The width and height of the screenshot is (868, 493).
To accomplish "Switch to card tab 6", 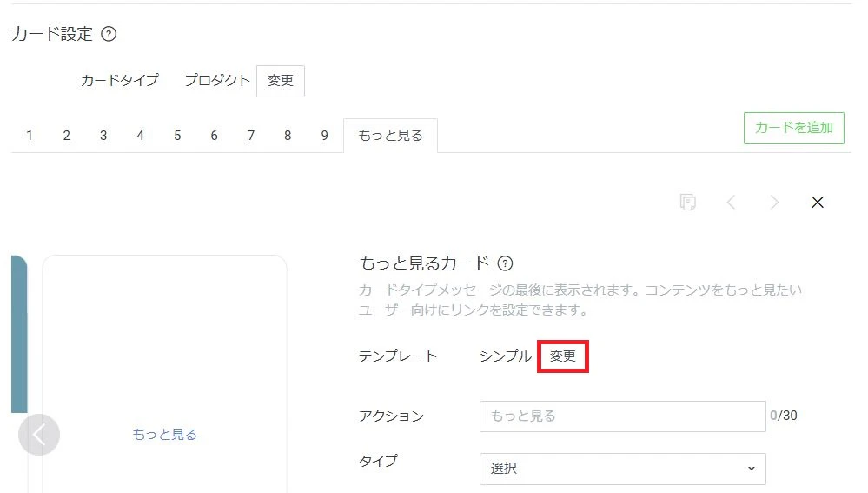I will (x=215, y=136).
